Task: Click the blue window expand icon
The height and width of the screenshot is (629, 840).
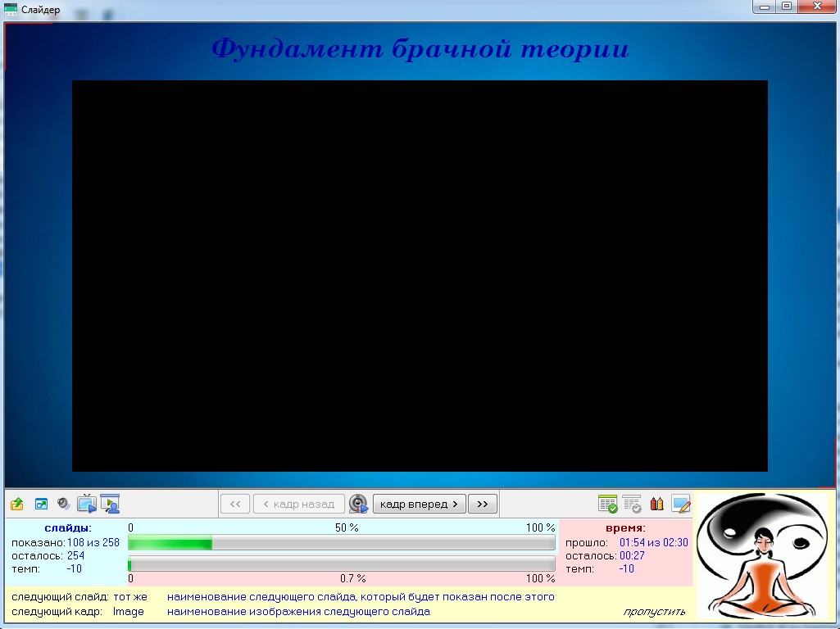Action: tap(41, 504)
